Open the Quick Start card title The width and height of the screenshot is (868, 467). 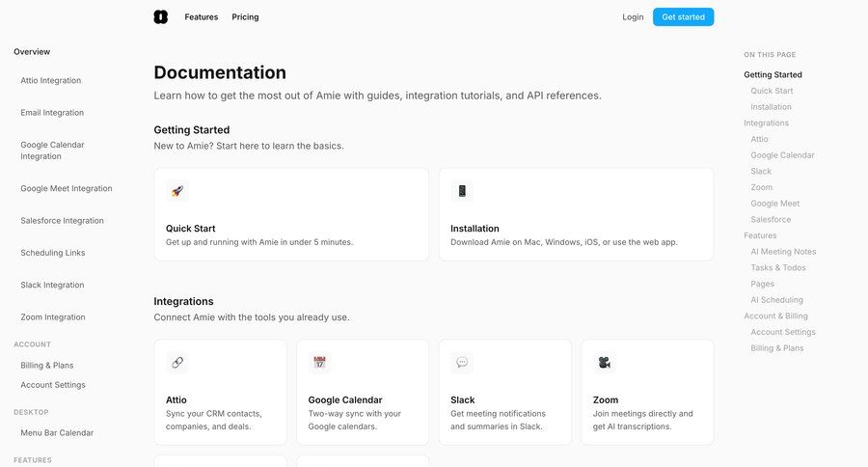pyautogui.click(x=190, y=229)
